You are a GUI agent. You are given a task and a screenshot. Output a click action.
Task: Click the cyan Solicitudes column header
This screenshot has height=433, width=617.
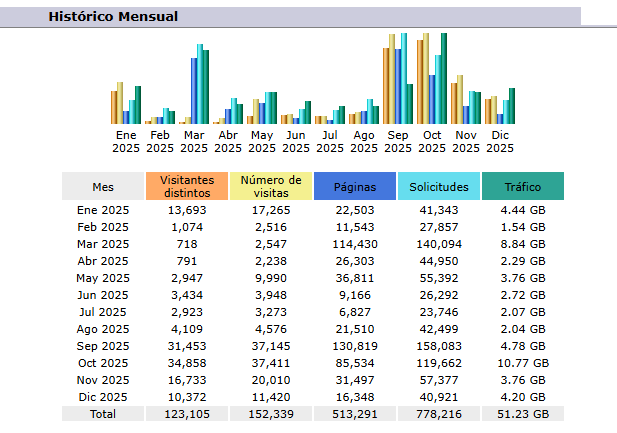[x=438, y=187]
